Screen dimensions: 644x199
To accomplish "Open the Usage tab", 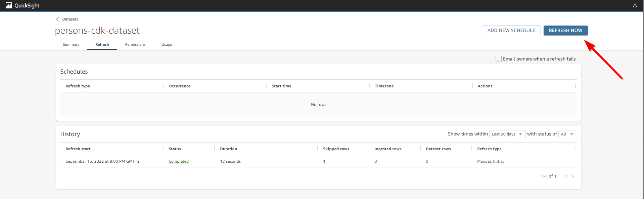I will 167,44.
